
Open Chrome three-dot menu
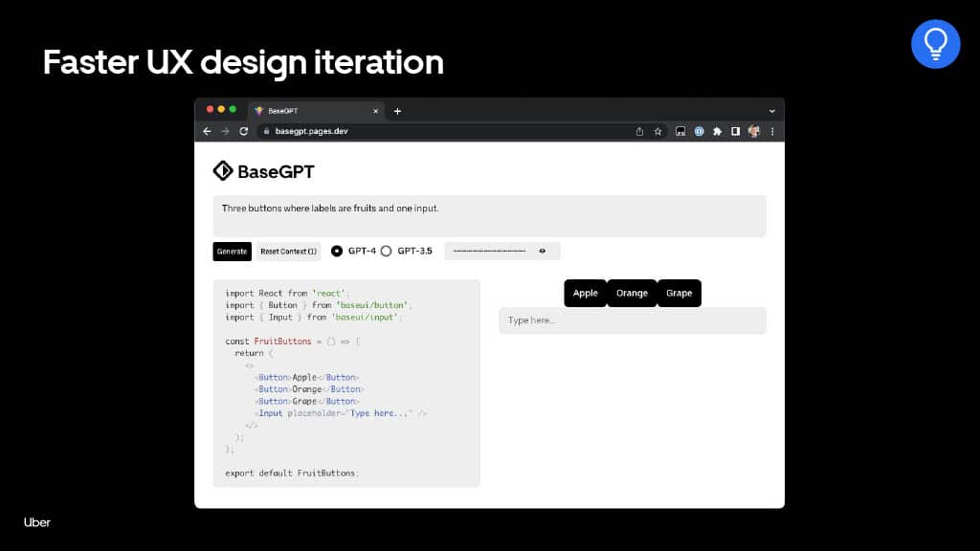click(x=772, y=131)
